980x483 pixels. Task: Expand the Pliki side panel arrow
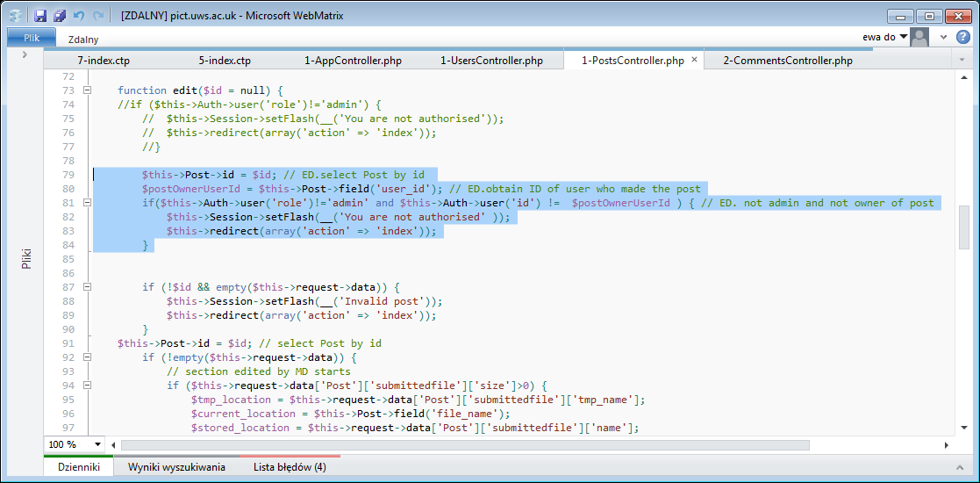point(25,55)
